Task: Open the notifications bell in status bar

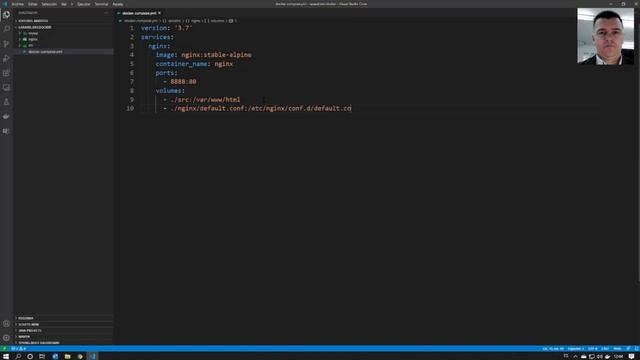Action: pos(636,349)
